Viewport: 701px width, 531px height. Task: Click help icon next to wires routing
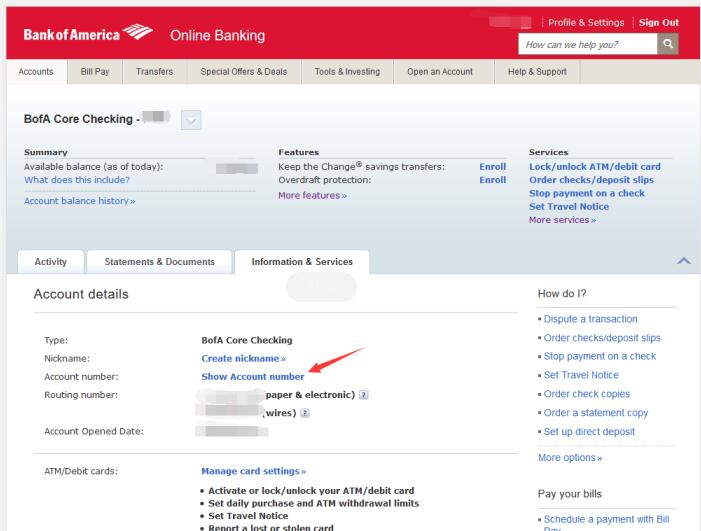click(x=304, y=411)
